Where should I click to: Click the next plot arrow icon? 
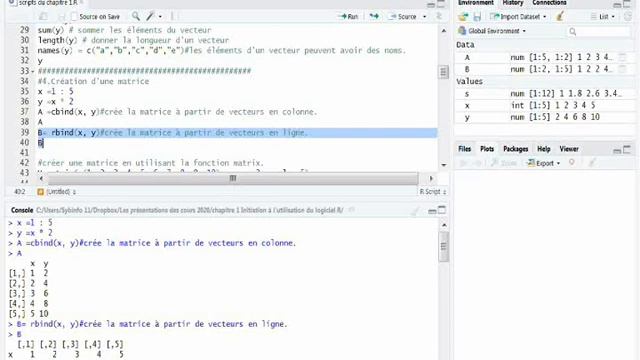pyautogui.click(x=477, y=163)
